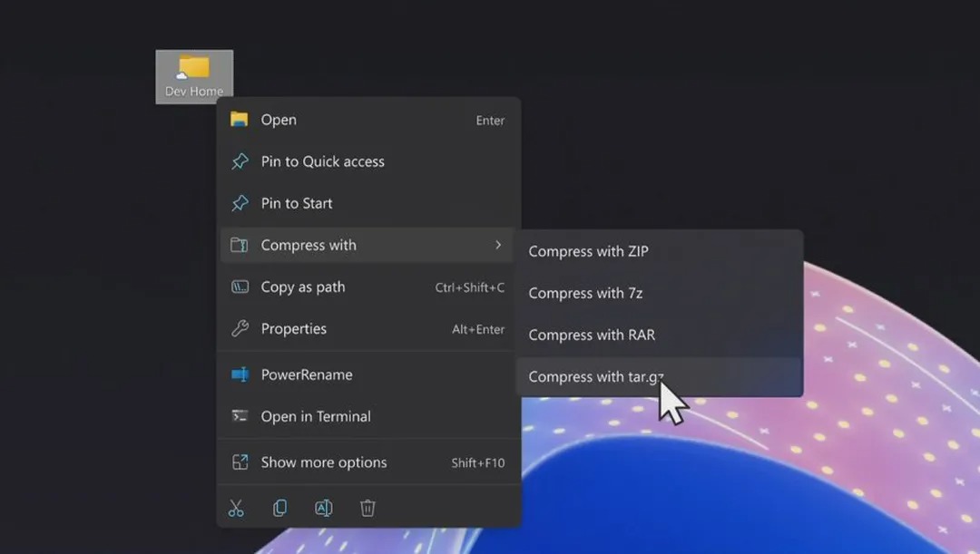
Task: Select Compress with RAR
Action: coord(592,335)
